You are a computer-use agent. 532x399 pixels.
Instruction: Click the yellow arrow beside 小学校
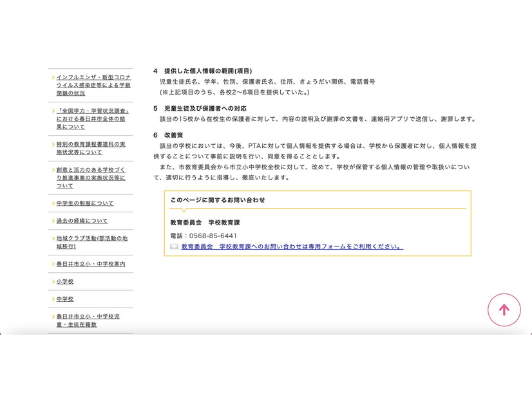(x=54, y=281)
